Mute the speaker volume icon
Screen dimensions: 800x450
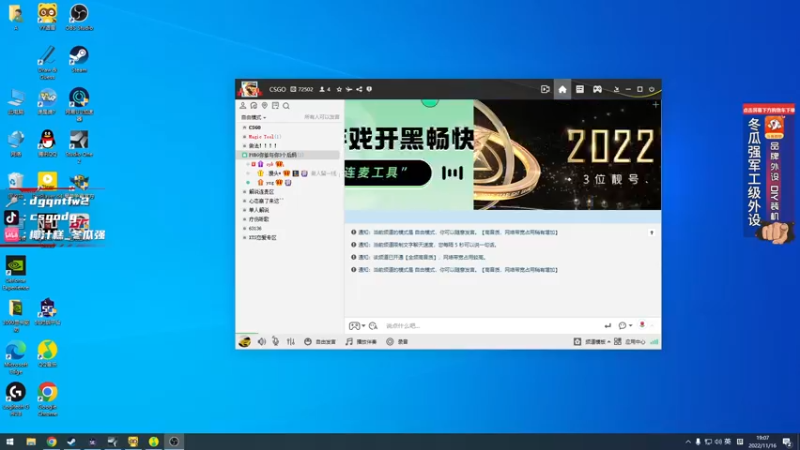[262, 342]
